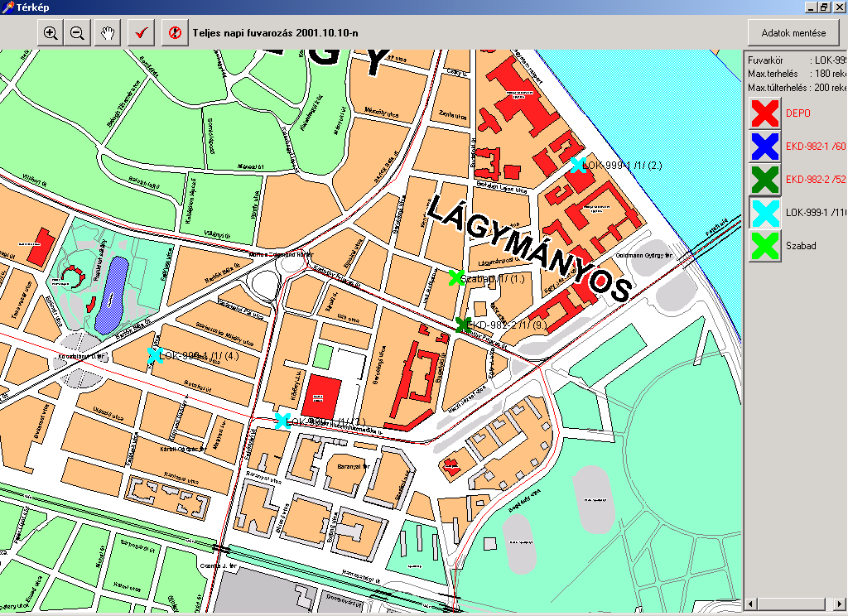This screenshot has width=848, height=616.
Task: Toggle the red DEPO legend button
Action: coord(765,113)
